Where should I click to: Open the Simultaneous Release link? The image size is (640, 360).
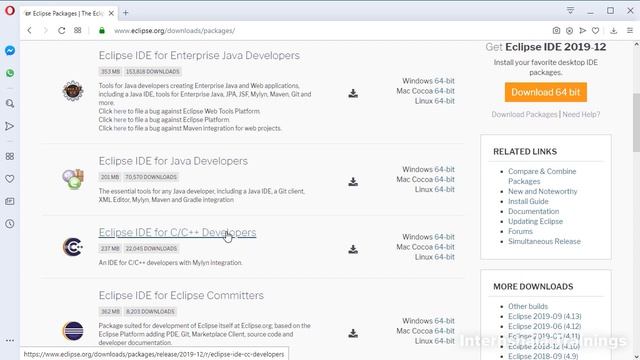coord(544,241)
